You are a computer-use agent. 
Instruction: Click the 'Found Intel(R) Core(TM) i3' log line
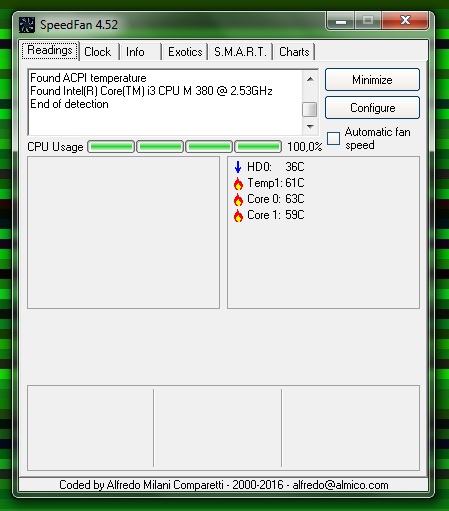pos(151,91)
